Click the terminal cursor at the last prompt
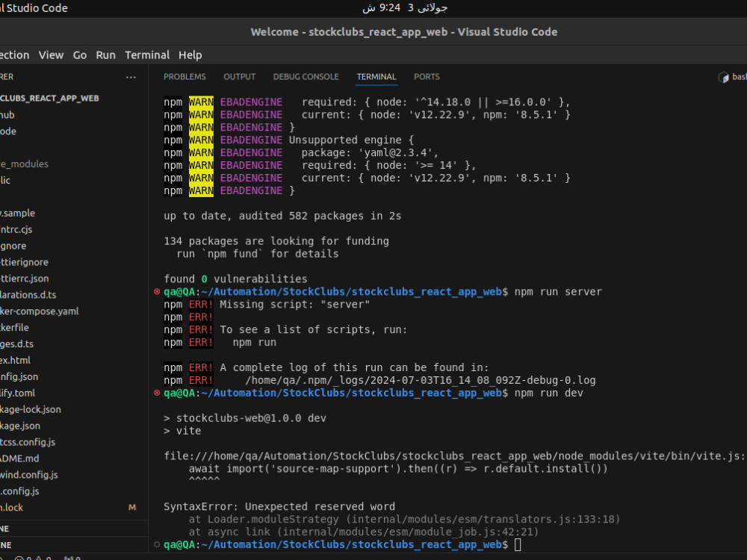The width and height of the screenshot is (747, 560). click(x=518, y=544)
